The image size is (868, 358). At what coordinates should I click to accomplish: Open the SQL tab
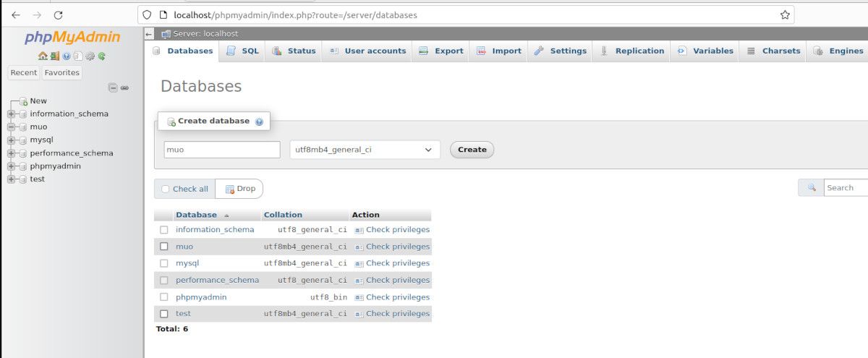coord(242,51)
